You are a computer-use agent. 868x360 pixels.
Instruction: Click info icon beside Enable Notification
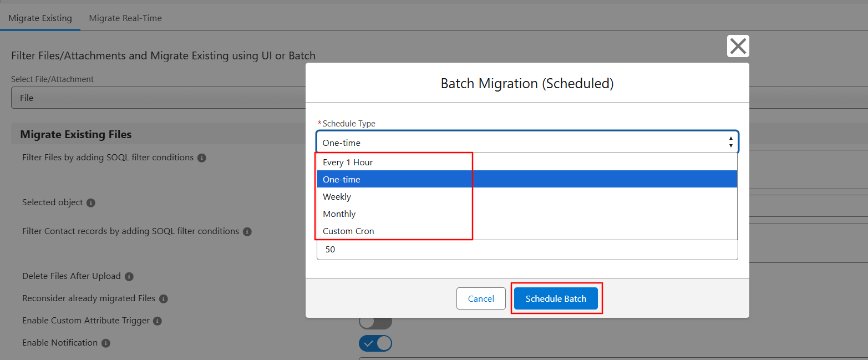(x=106, y=343)
